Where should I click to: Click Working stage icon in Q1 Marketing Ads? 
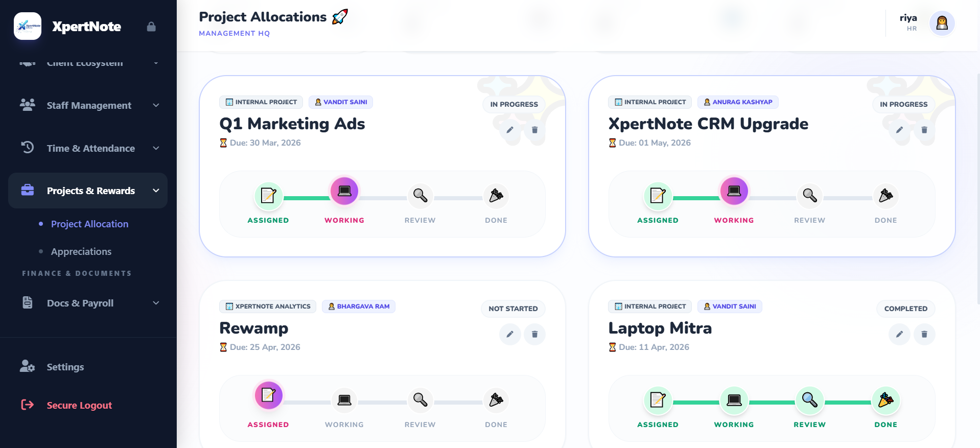[344, 191]
